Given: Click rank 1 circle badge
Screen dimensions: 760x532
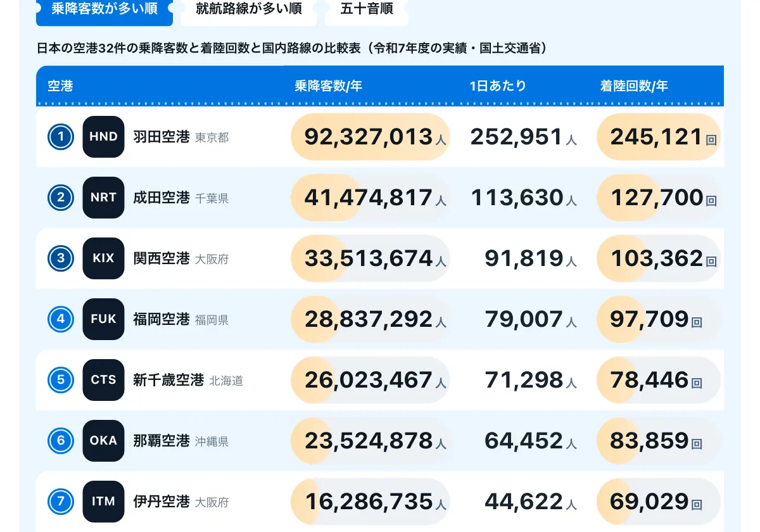Looking at the screenshot, I should click(61, 137).
